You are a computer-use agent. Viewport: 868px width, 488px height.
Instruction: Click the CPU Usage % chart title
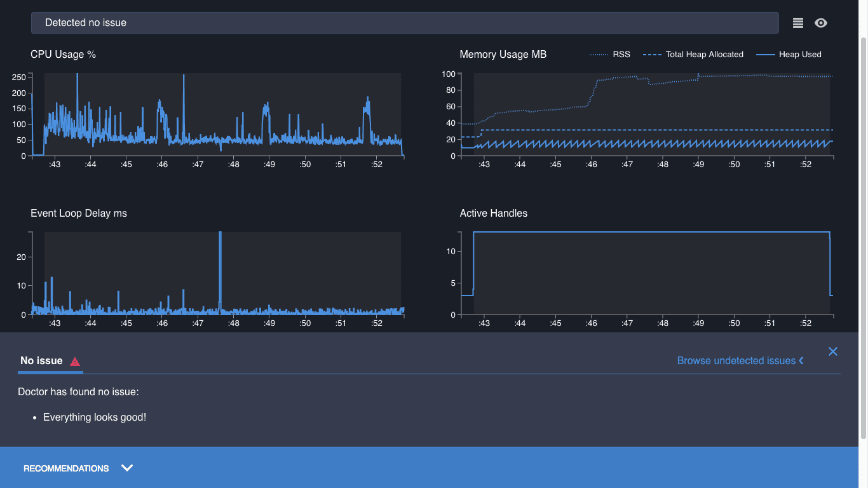click(63, 55)
